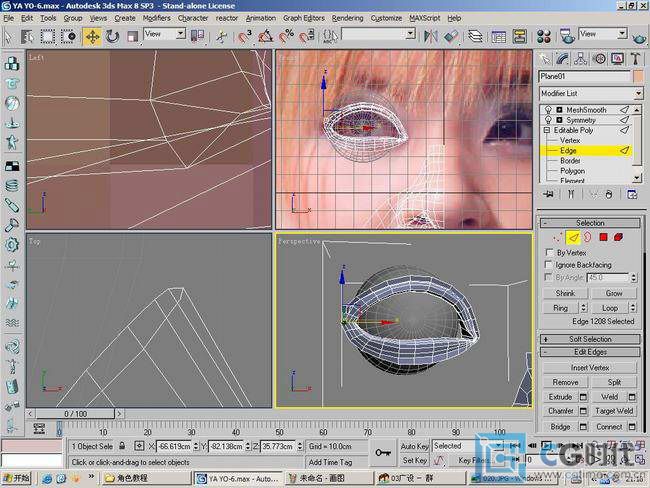650x488 pixels.
Task: Enable the Ignore Backfacing checkbox
Action: (549, 265)
